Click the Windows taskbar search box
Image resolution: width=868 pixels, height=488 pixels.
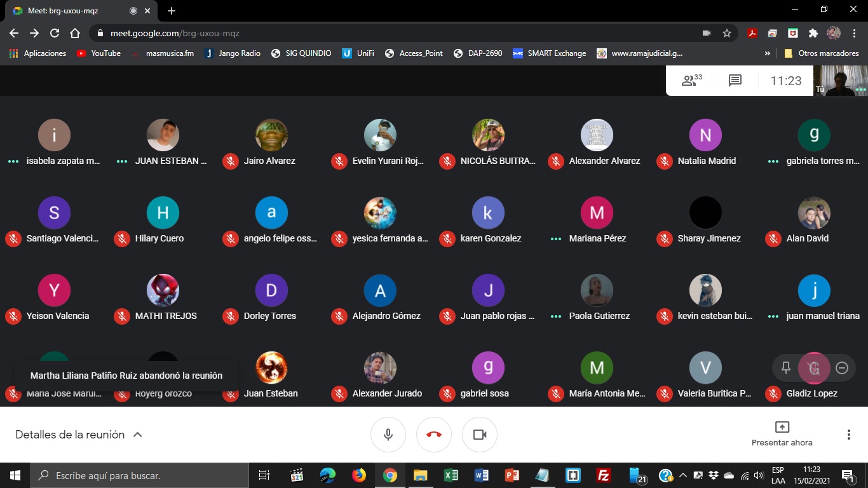(x=140, y=475)
